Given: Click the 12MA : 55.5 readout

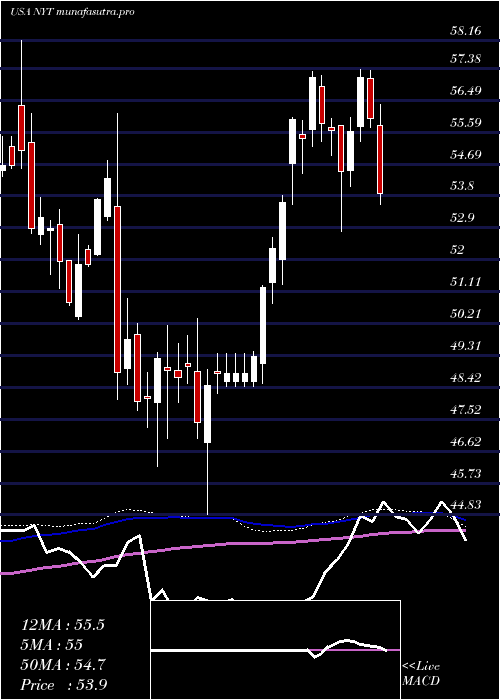Looking at the screenshot, I should click(x=63, y=625).
